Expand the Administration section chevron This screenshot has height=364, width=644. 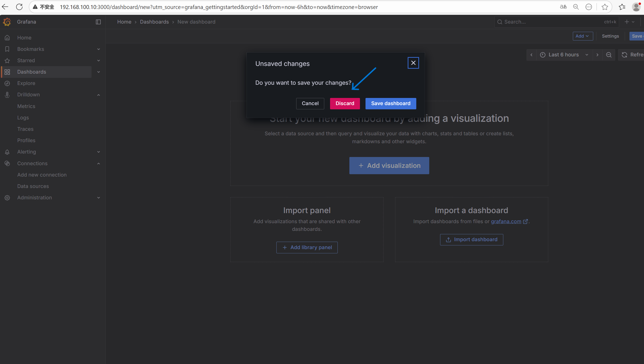coord(98,198)
